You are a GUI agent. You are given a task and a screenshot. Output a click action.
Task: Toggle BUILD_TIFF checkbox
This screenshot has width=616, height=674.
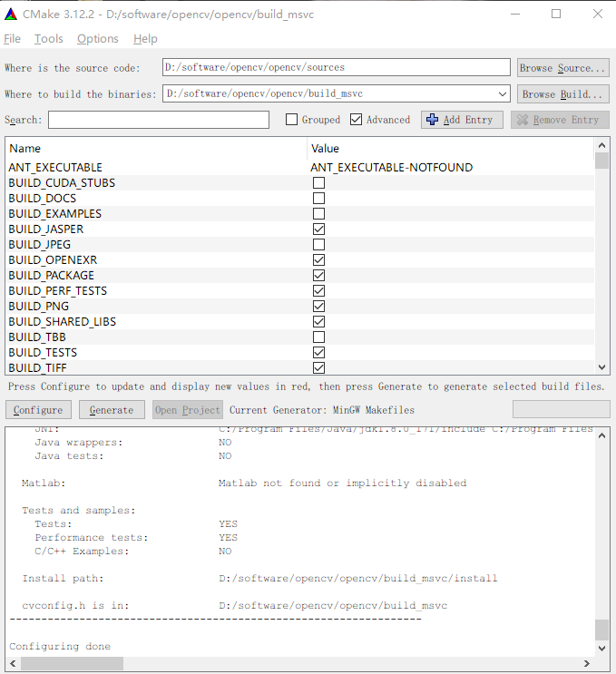tap(318, 368)
